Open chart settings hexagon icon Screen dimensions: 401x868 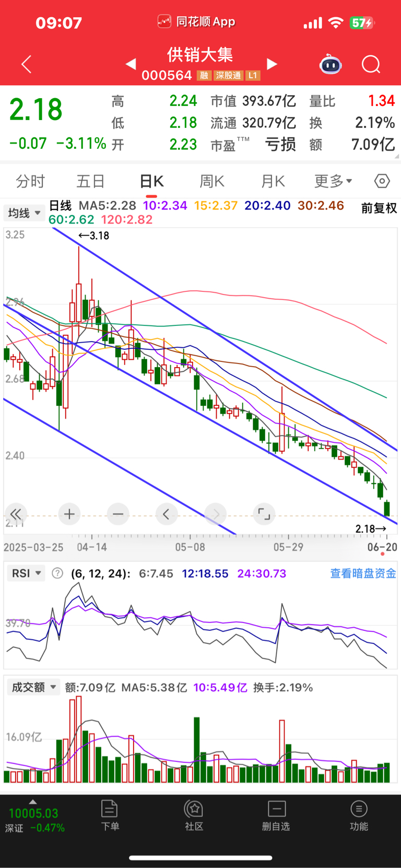tap(382, 181)
